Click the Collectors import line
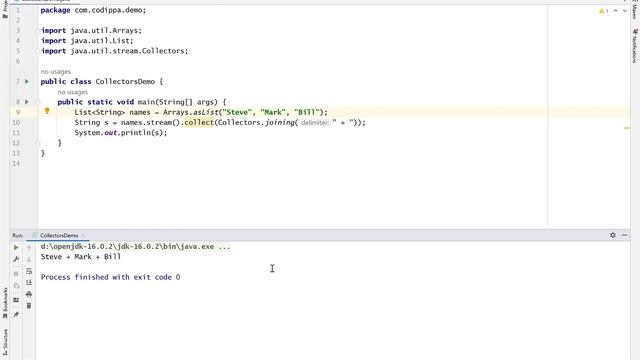Viewport: 640px width, 360px height. [x=114, y=51]
